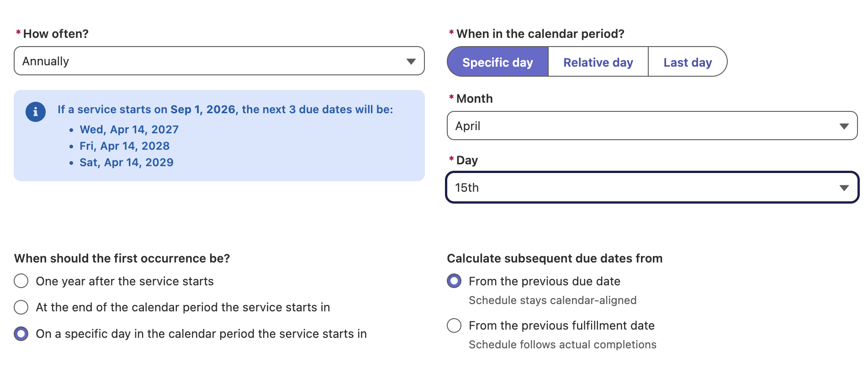The height and width of the screenshot is (378, 868).
Task: Click the Schedule follows actual completions text
Action: (x=562, y=345)
